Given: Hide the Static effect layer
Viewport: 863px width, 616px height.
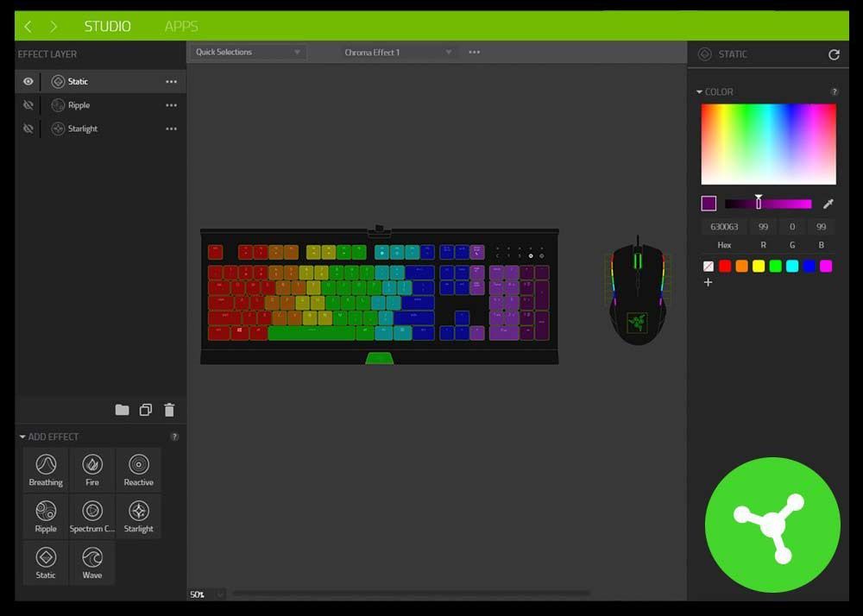Looking at the screenshot, I should [28, 81].
